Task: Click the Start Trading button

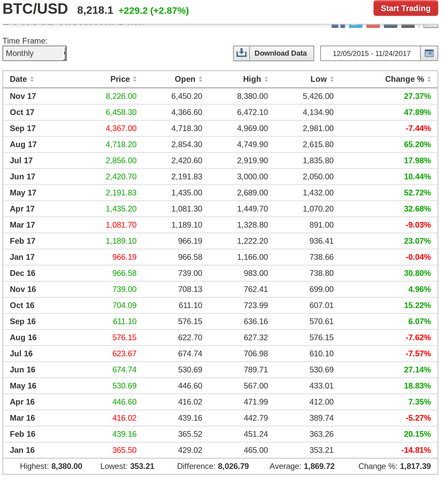Action: click(x=405, y=8)
